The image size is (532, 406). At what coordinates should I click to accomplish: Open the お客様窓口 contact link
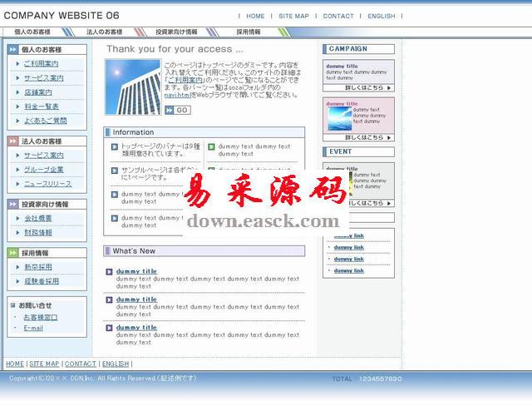pos(41,317)
